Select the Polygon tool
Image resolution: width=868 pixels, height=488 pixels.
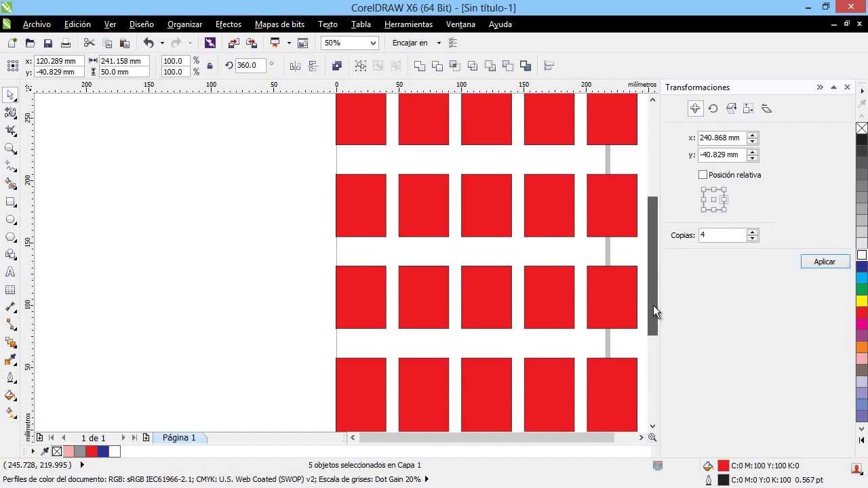10,237
